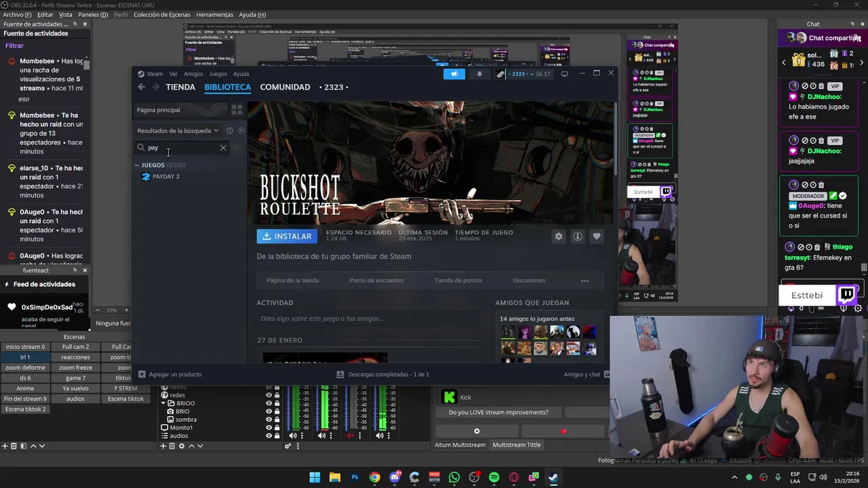Open advanced audio properties gears icon
868x488 pixels.
288,446
